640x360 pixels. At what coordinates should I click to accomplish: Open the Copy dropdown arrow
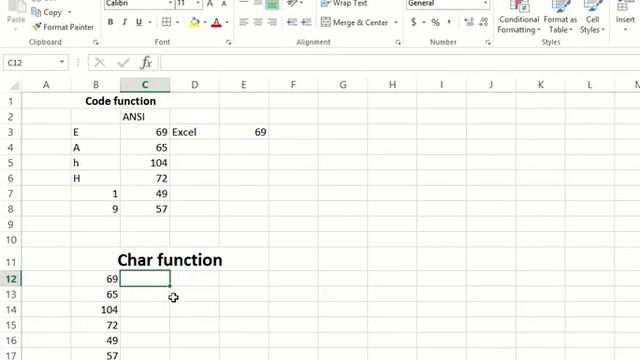pyautogui.click(x=69, y=12)
